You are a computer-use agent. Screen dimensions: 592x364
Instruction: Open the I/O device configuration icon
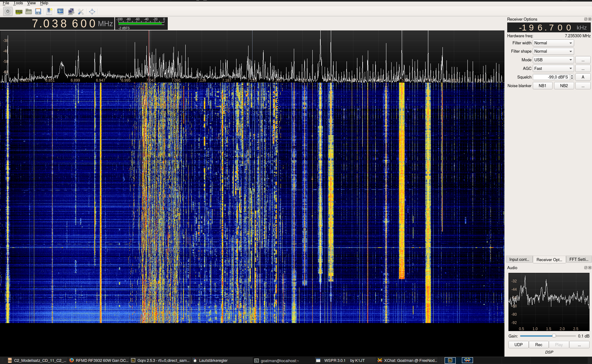[19, 12]
